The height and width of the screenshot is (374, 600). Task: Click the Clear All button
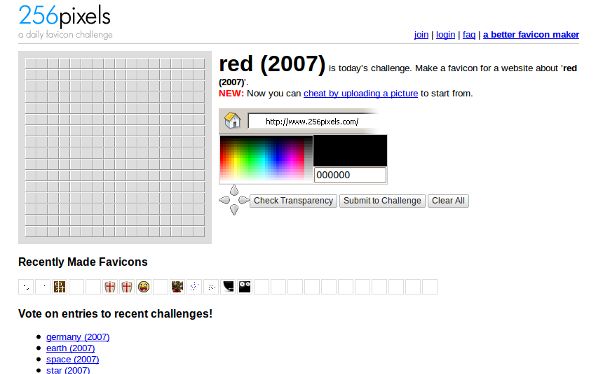[448, 201]
